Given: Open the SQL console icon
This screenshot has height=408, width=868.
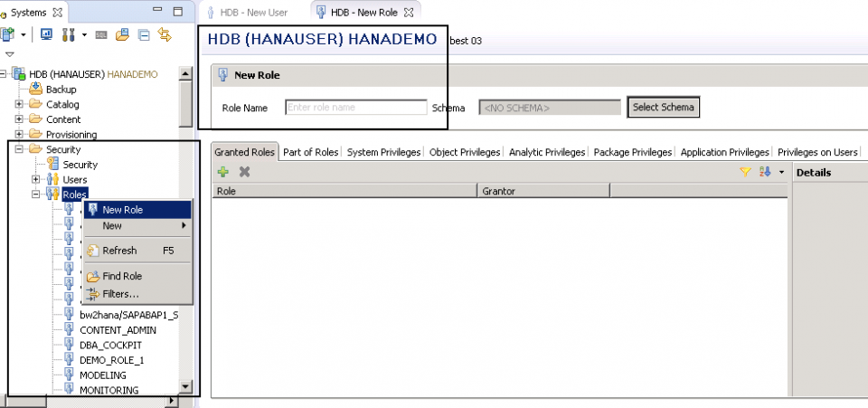Looking at the screenshot, I should 100,35.
